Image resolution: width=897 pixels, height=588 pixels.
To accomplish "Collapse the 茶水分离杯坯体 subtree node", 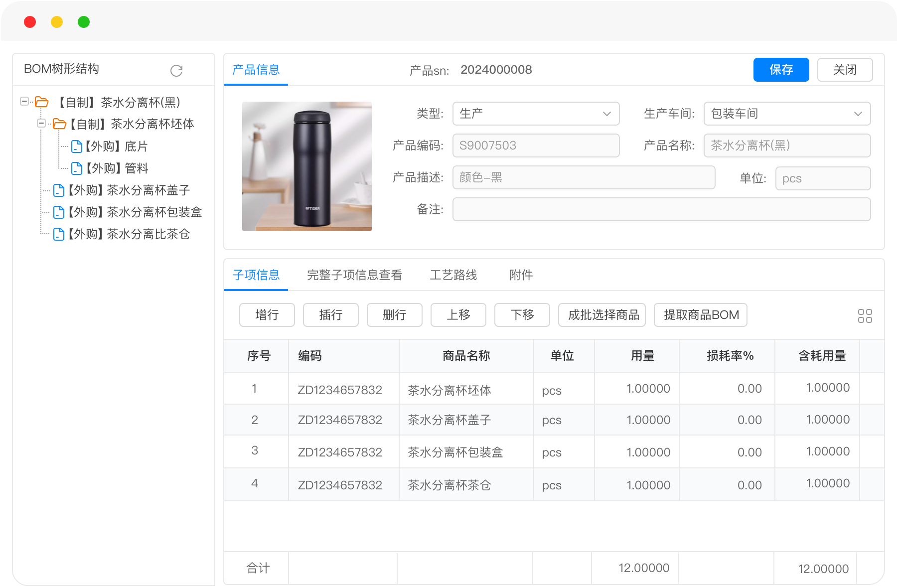I will point(41,123).
